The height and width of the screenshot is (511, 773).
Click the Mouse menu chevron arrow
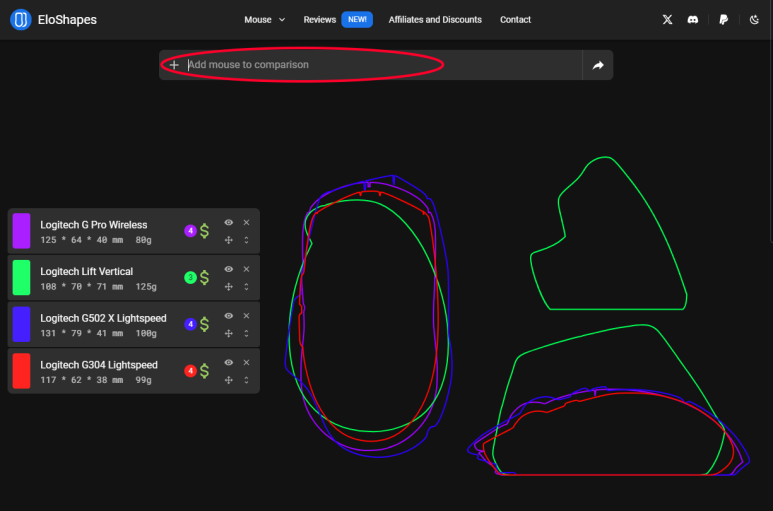pos(282,20)
